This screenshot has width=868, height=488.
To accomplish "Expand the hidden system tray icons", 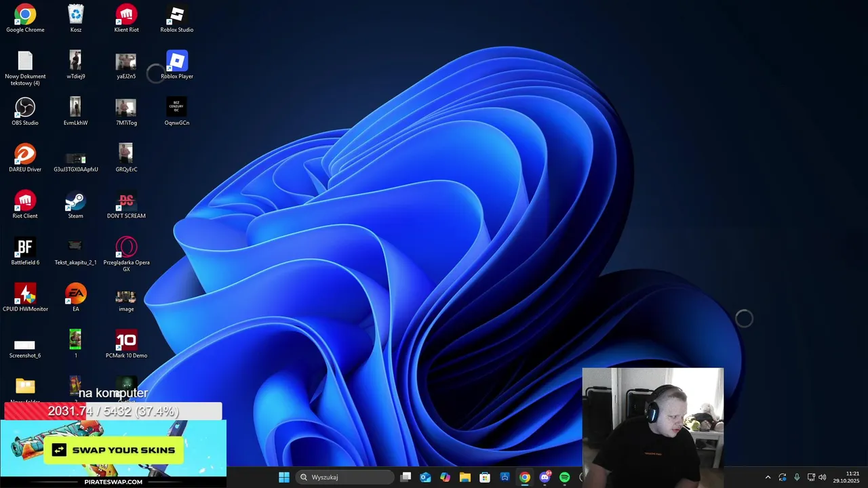I will (768, 477).
